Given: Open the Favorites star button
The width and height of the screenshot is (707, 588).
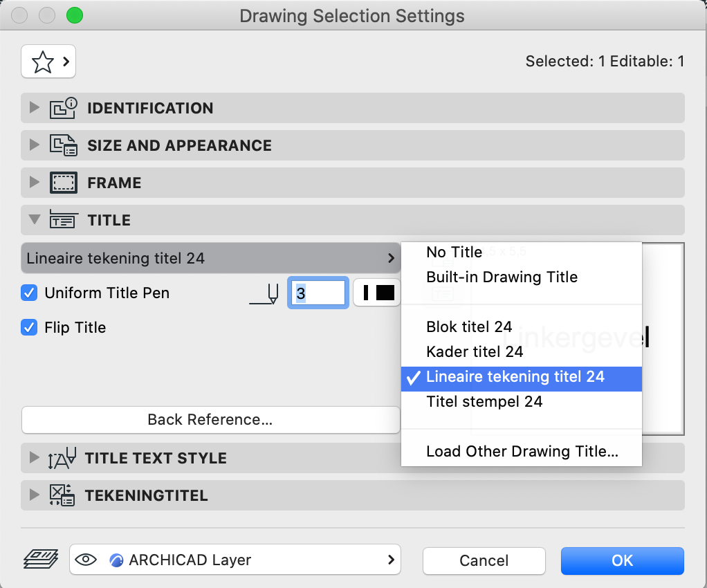Looking at the screenshot, I should (48, 62).
